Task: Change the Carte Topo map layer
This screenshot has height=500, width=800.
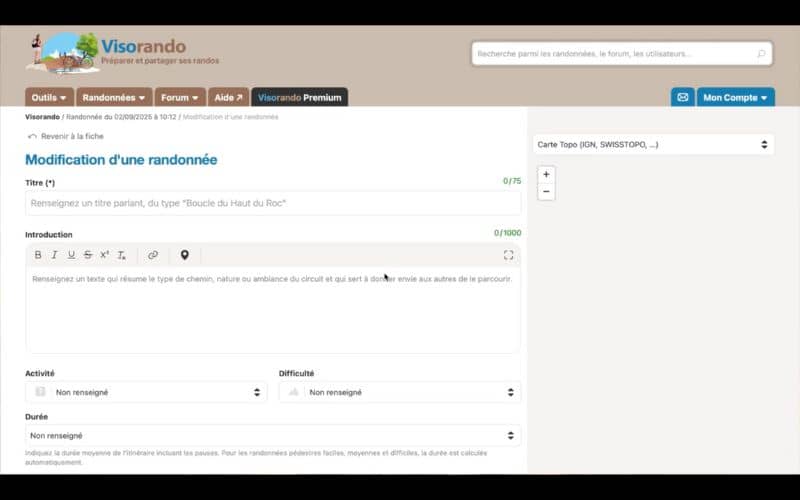Action: pos(653,144)
